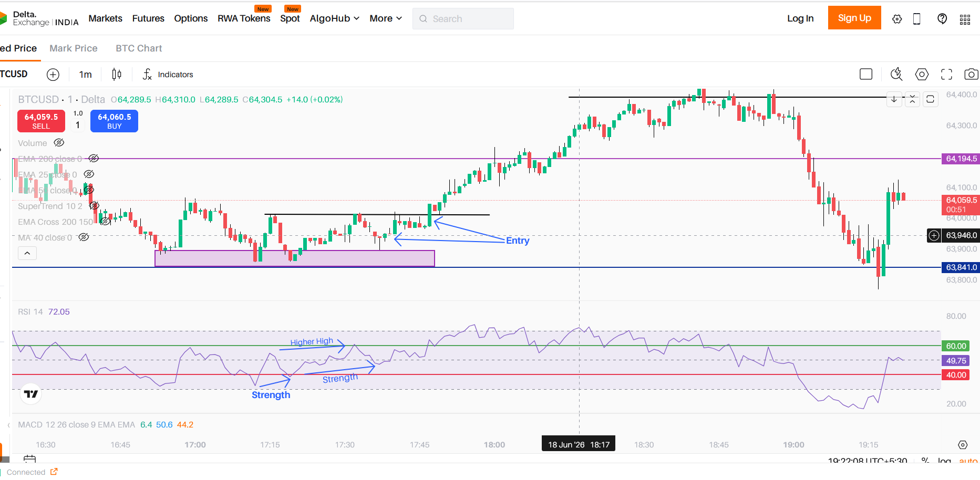The width and height of the screenshot is (980, 480).
Task: Open chart settings hexagon icon
Action: point(922,74)
